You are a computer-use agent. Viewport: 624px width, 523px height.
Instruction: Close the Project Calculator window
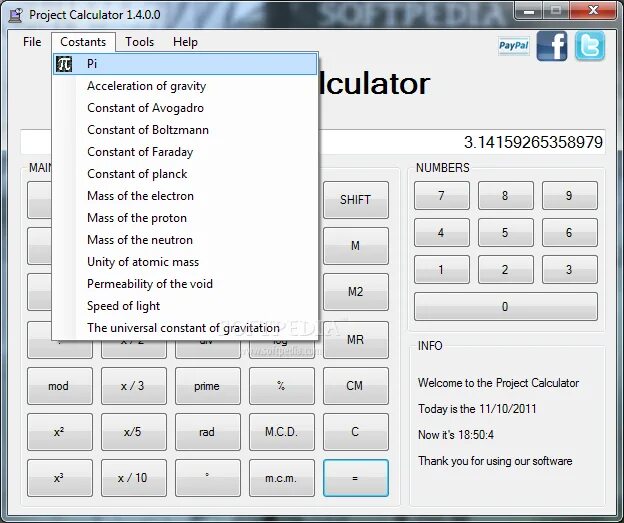(x=593, y=11)
